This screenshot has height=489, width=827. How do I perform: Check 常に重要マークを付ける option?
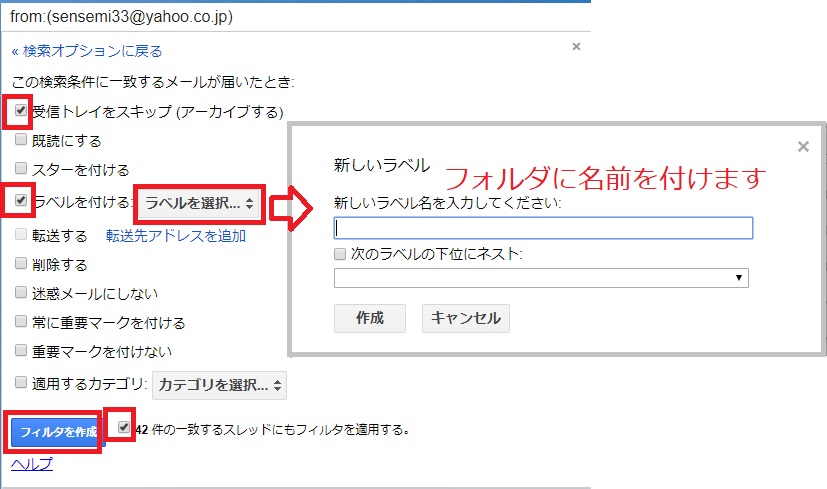point(21,321)
